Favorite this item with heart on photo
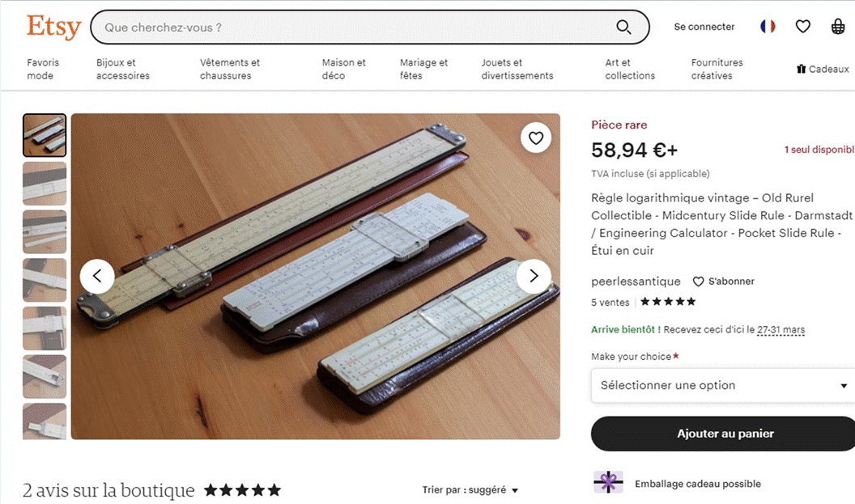This screenshot has height=504, width=855. tap(536, 138)
